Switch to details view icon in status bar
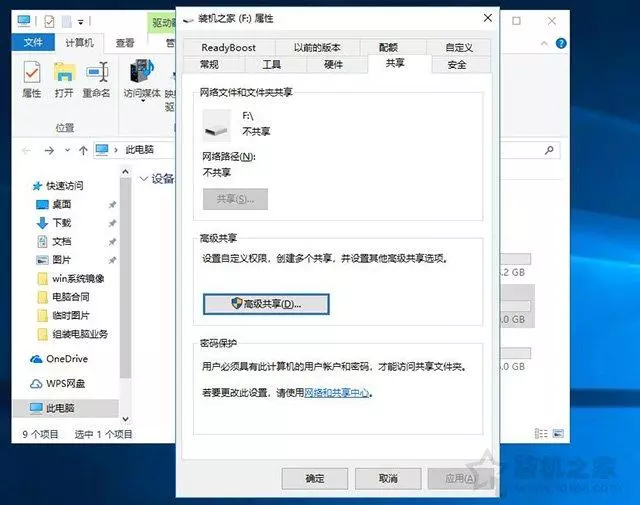Viewport: 640px width, 505px height. (x=541, y=434)
